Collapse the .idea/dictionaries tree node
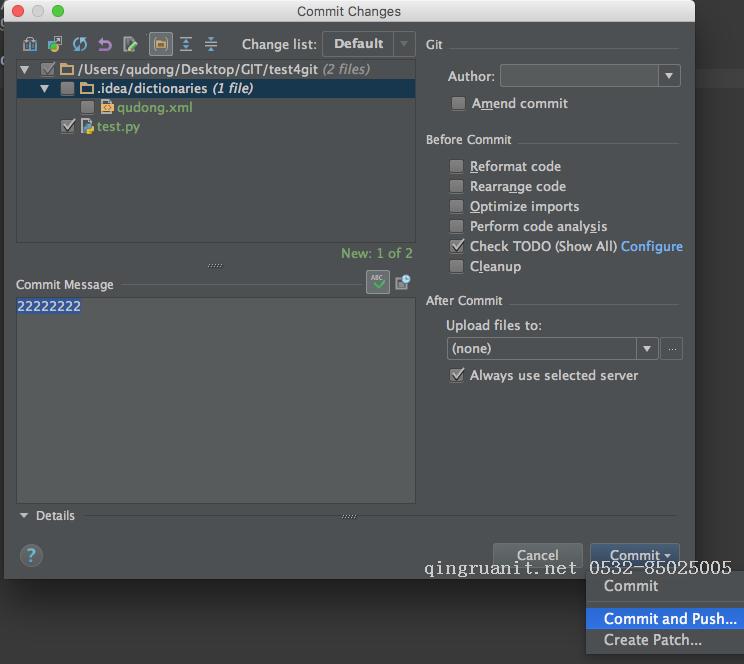744x664 pixels. pyautogui.click(x=45, y=89)
